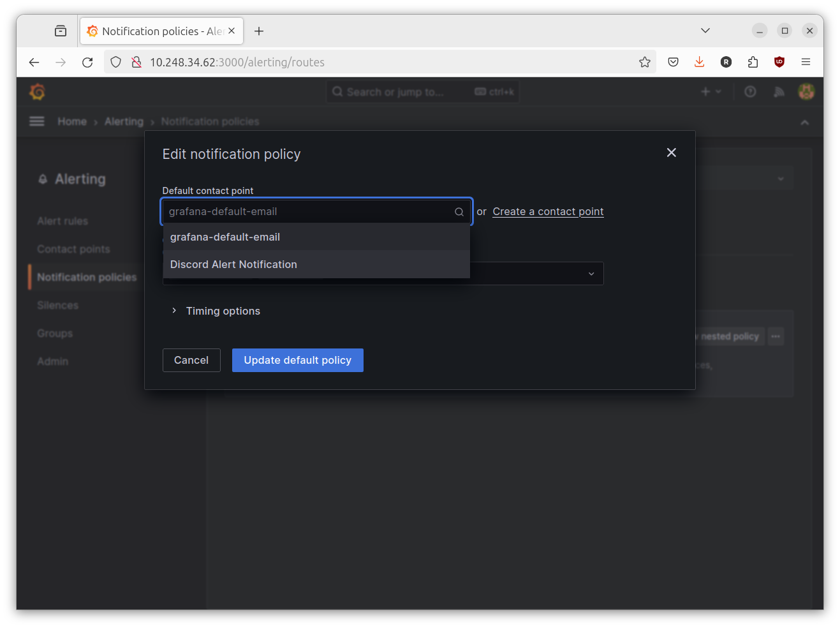Open the uBlock Origin extension icon
Viewport: 840px width, 628px height.
click(x=779, y=62)
